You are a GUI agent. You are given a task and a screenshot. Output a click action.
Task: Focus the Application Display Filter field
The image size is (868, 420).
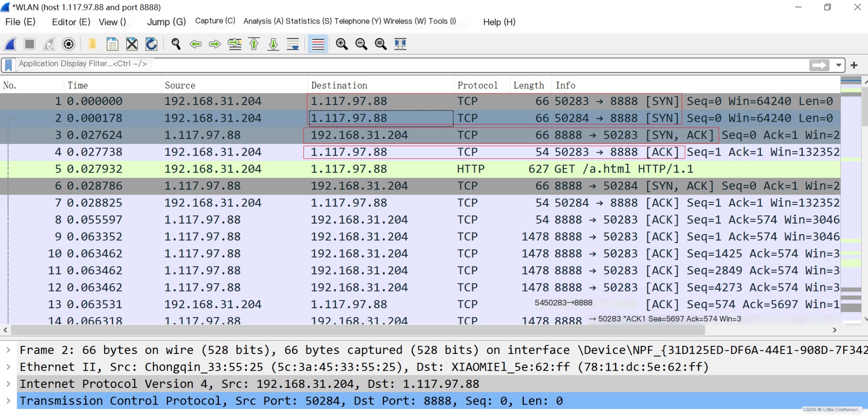tap(411, 65)
